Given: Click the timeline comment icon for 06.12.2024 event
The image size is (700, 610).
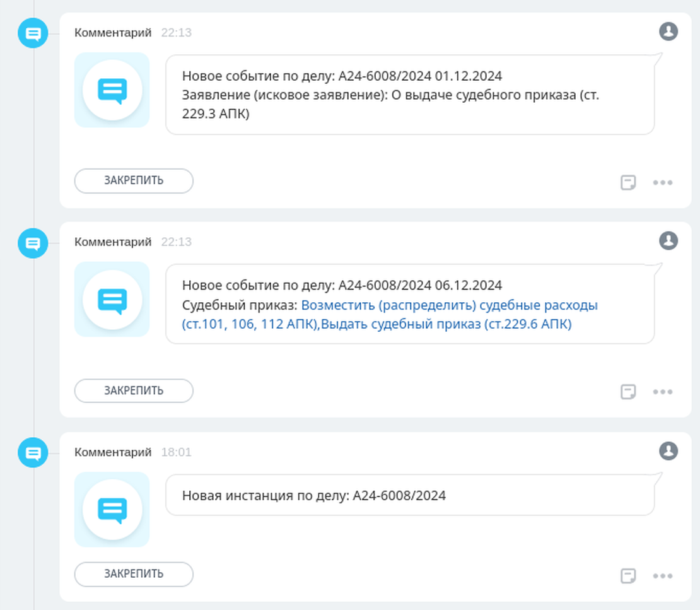Looking at the screenshot, I should tap(33, 243).
